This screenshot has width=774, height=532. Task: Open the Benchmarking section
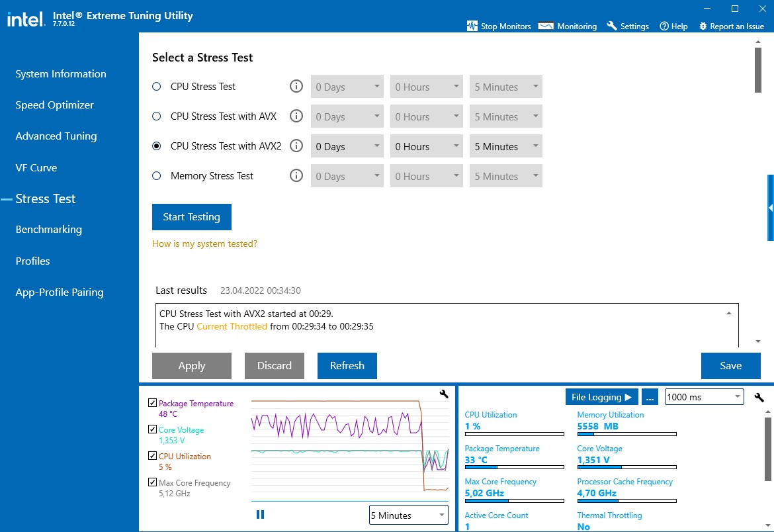click(49, 230)
